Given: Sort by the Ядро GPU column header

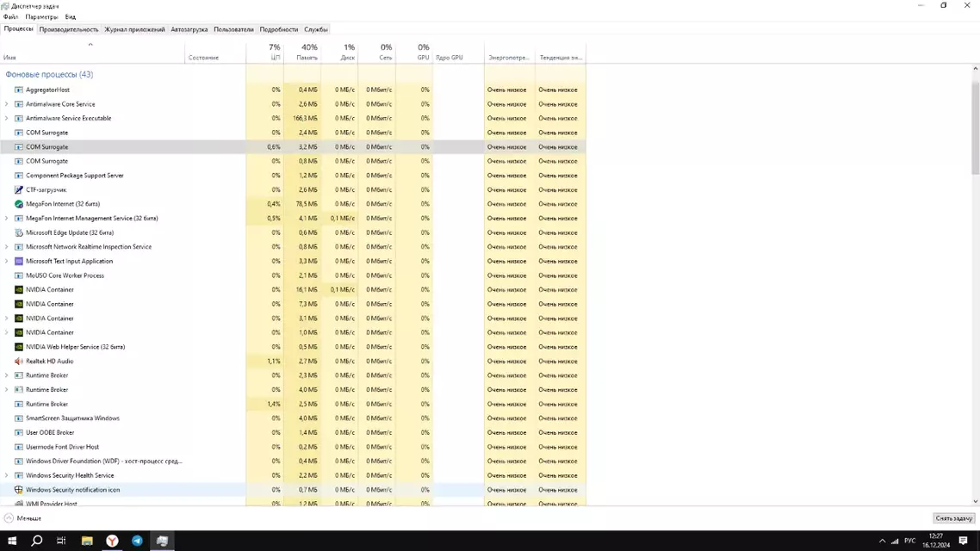Looking at the screenshot, I should (x=458, y=52).
